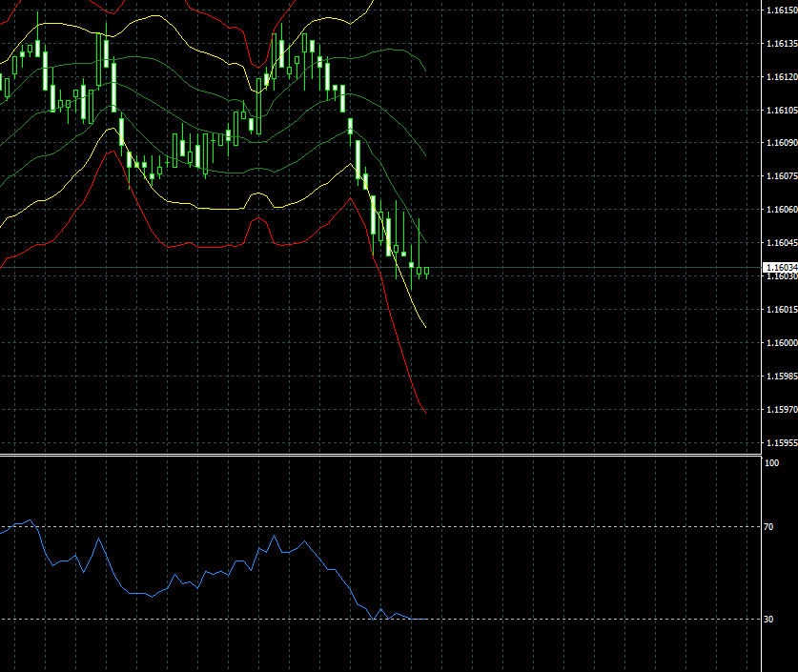
Task: Click the indicator level label 30
Action: [768, 619]
